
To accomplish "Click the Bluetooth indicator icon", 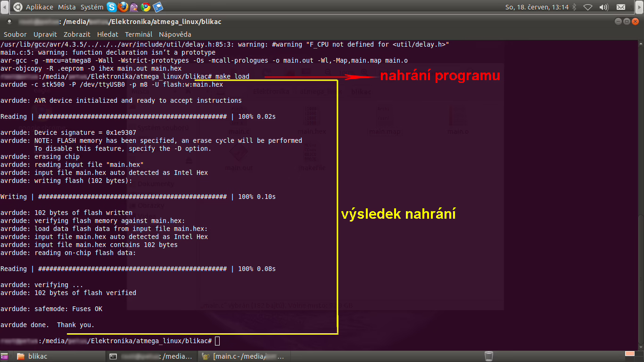I will point(574,7).
